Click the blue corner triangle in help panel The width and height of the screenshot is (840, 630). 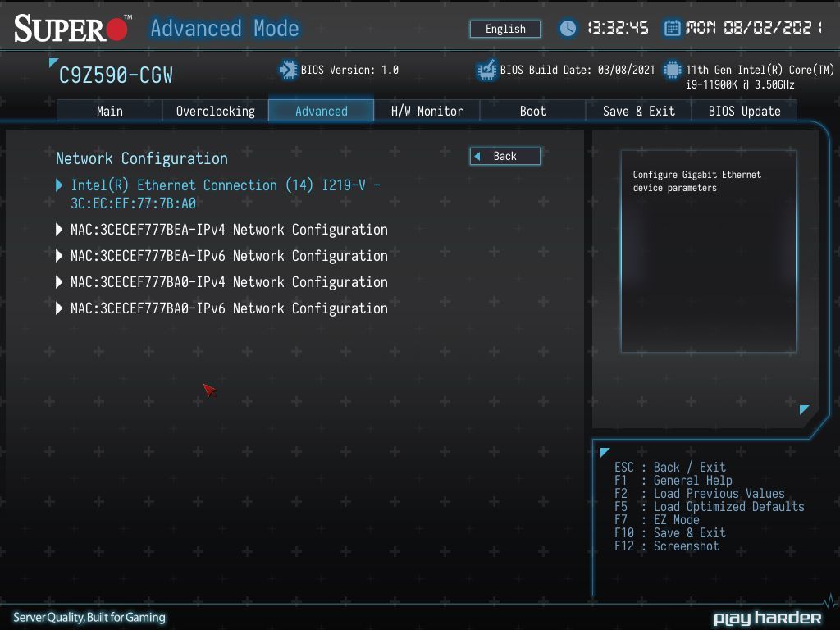tap(804, 410)
